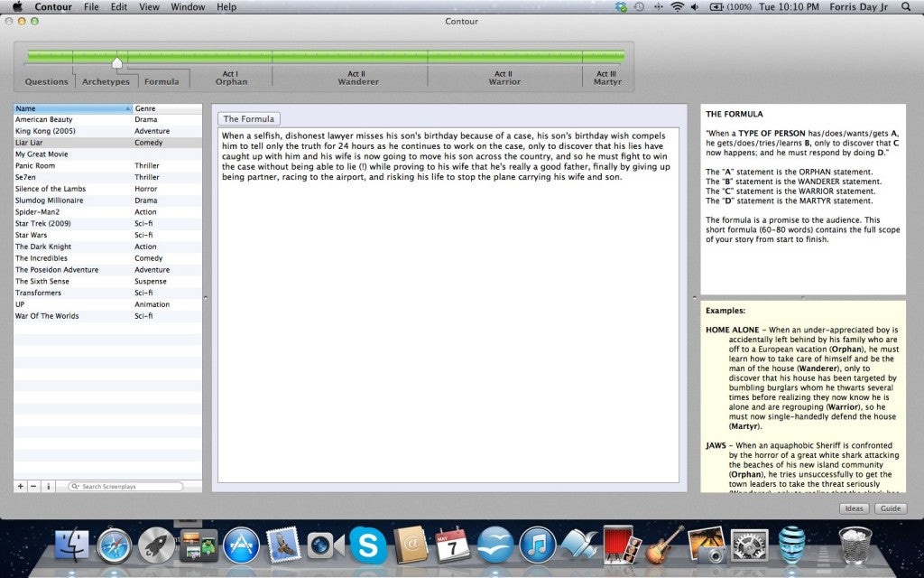The width and height of the screenshot is (924, 578).
Task: Select Silence of the Lambs row
Action: (107, 189)
